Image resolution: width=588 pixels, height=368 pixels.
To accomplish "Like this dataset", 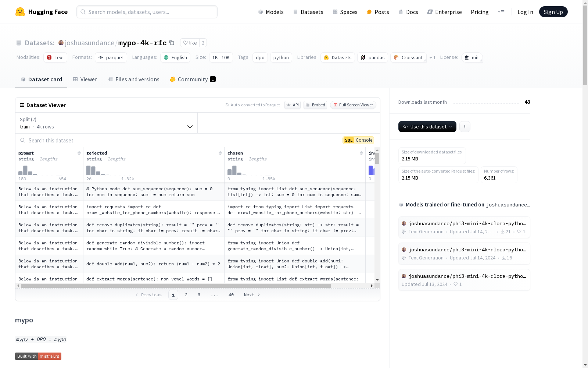I will 190,43.
